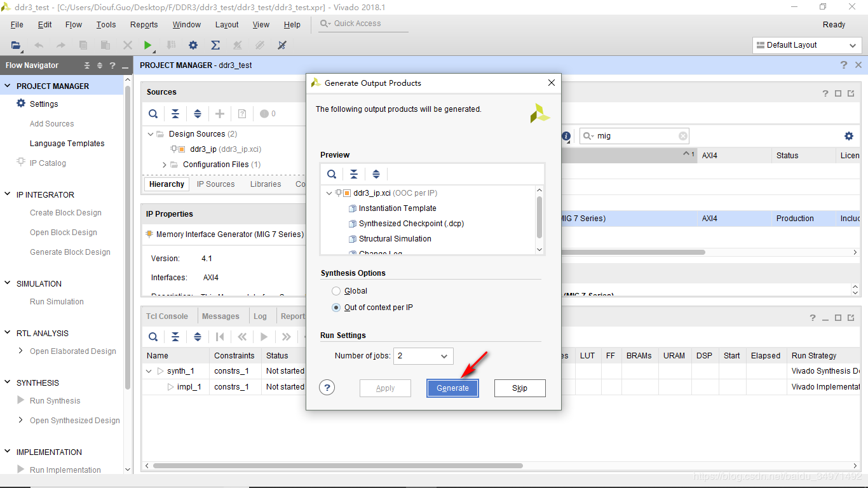Collapse the Design Sources tree node
This screenshot has width=868, height=488.
pos(151,134)
